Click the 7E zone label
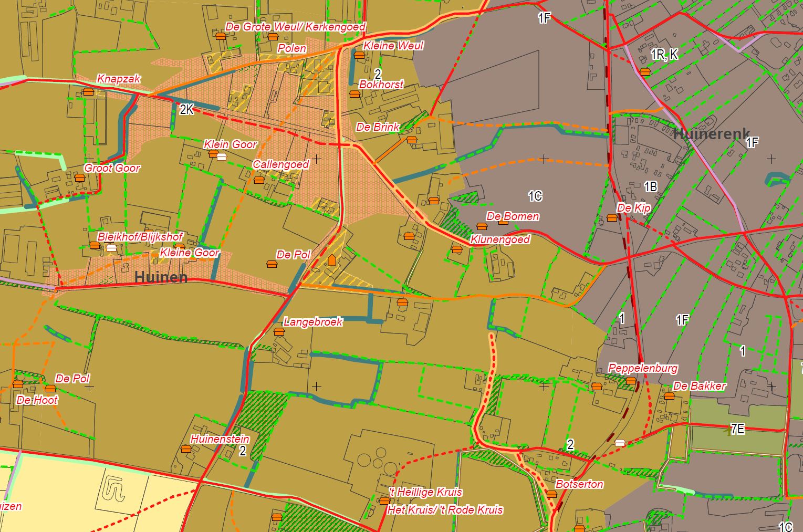 [737, 429]
